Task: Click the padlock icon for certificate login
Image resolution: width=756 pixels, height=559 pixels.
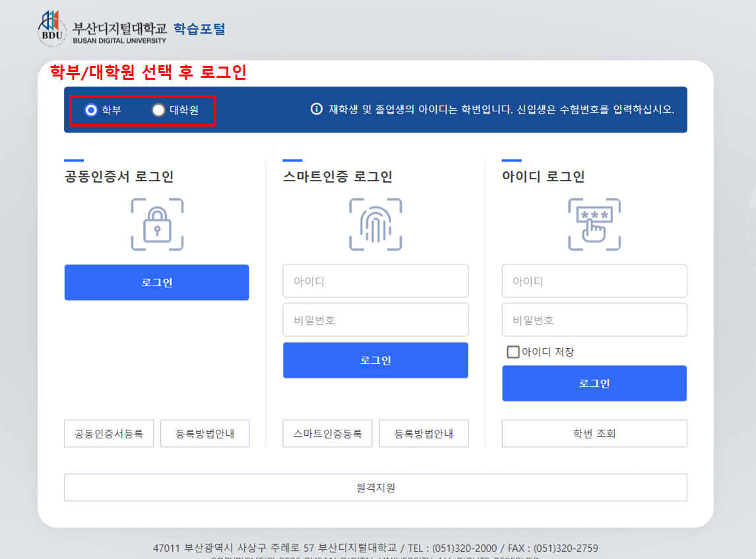Action: [x=156, y=225]
